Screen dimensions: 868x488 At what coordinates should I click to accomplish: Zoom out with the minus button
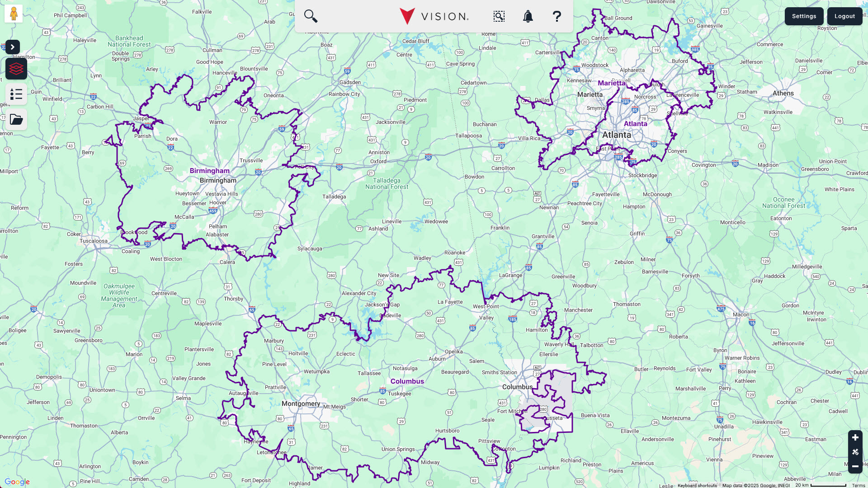(x=855, y=466)
